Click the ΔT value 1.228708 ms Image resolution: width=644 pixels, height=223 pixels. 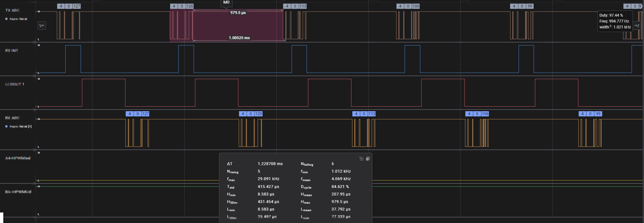coord(270,164)
